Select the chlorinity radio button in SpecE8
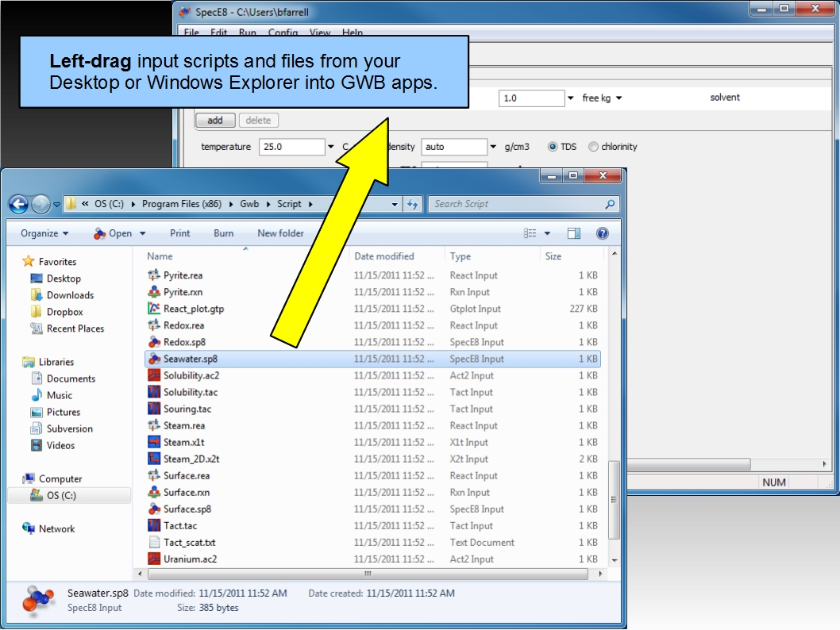This screenshot has width=840, height=630. [593, 147]
